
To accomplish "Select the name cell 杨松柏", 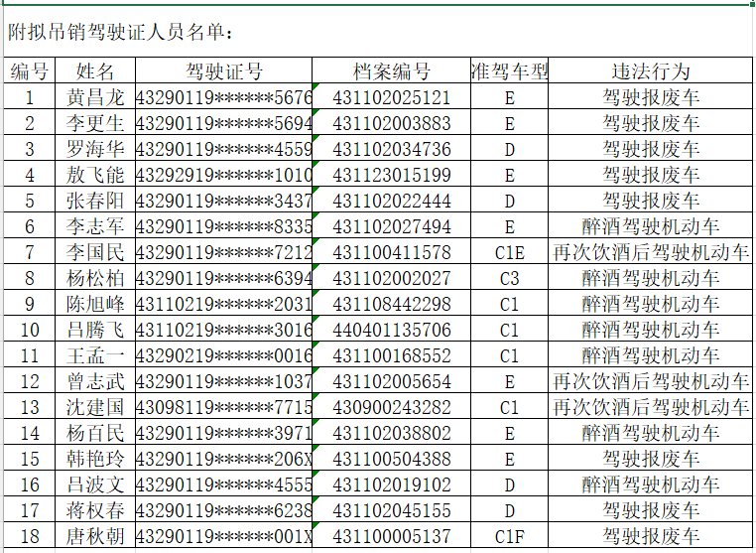I will coord(95,277).
